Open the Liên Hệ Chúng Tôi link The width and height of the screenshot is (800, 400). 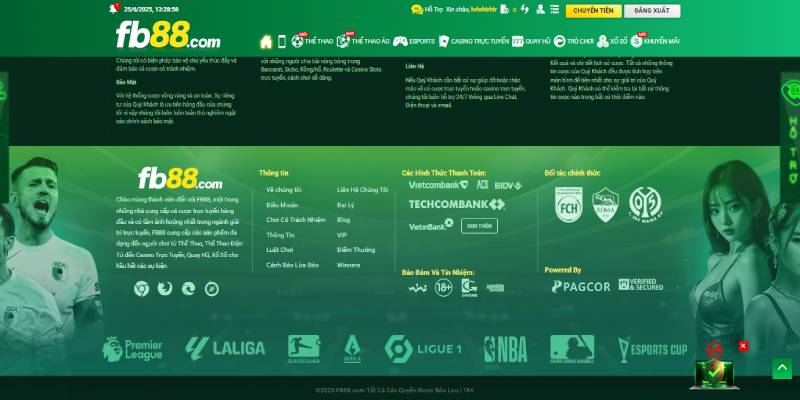tap(362, 190)
